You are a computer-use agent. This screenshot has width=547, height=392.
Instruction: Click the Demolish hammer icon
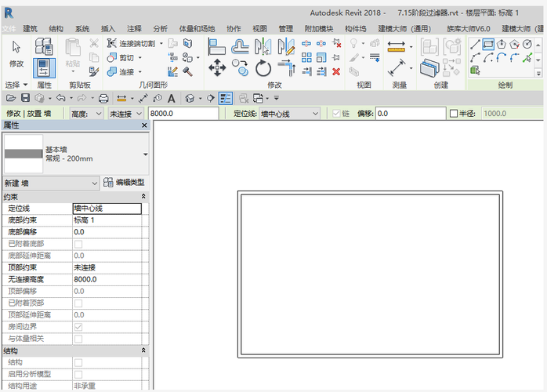tap(187, 71)
